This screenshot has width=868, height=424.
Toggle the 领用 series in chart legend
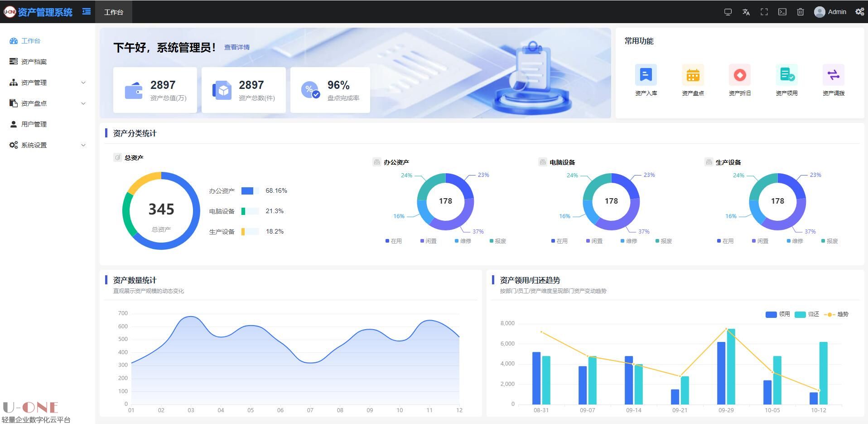click(777, 314)
